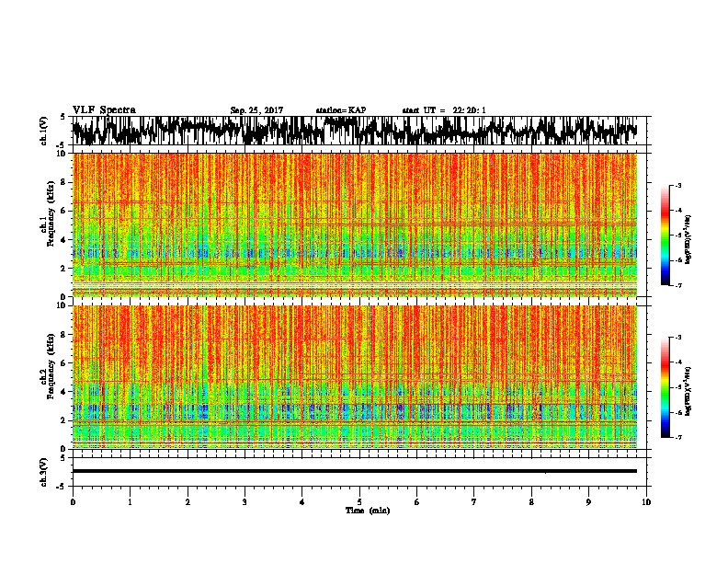
Task: Click the log(PSD) label beside ch.2 color scale
Action: click(688, 391)
